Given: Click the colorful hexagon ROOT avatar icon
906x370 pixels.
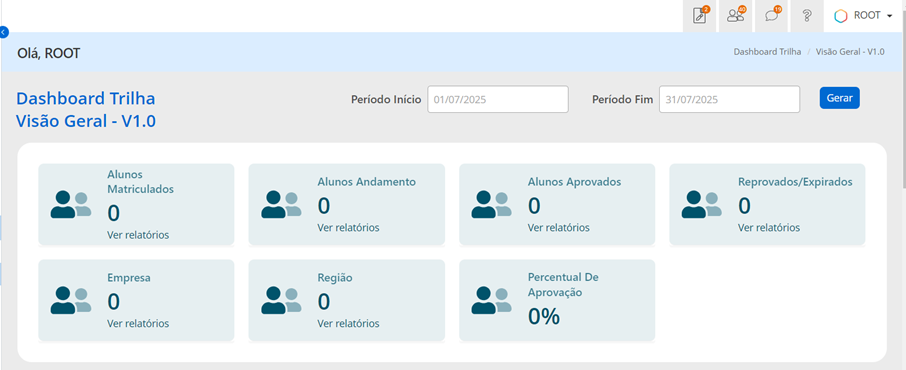Looking at the screenshot, I should pos(841,16).
